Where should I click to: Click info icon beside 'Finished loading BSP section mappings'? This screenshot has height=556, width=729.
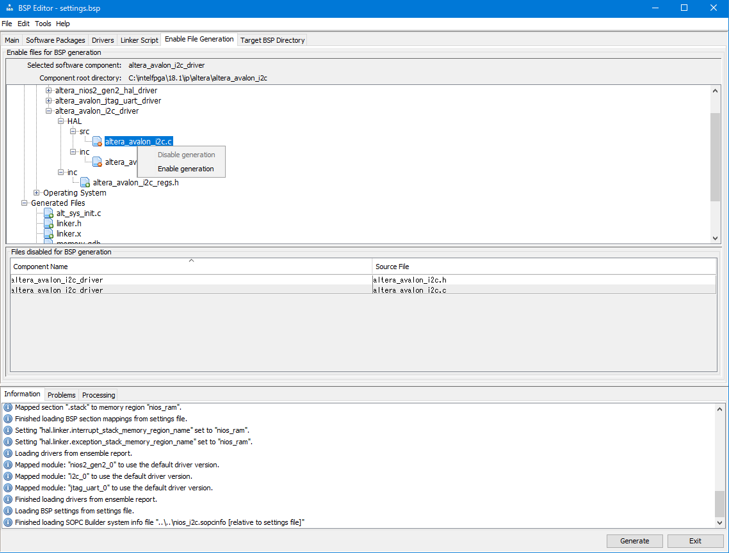point(8,419)
